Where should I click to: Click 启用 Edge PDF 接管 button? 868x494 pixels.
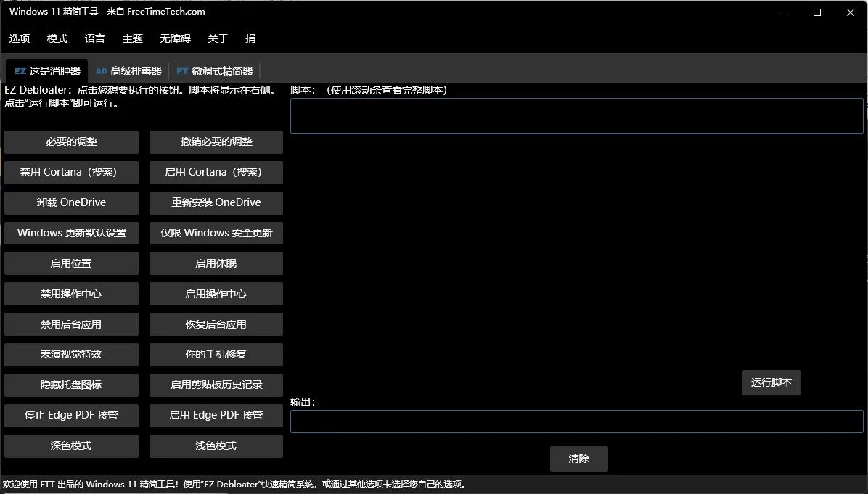216,416
